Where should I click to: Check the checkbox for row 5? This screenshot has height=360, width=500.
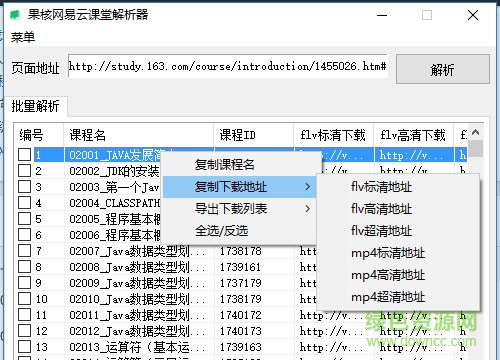24,219
